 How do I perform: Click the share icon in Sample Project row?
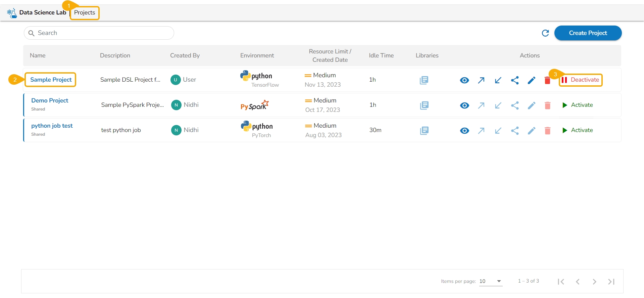click(515, 80)
